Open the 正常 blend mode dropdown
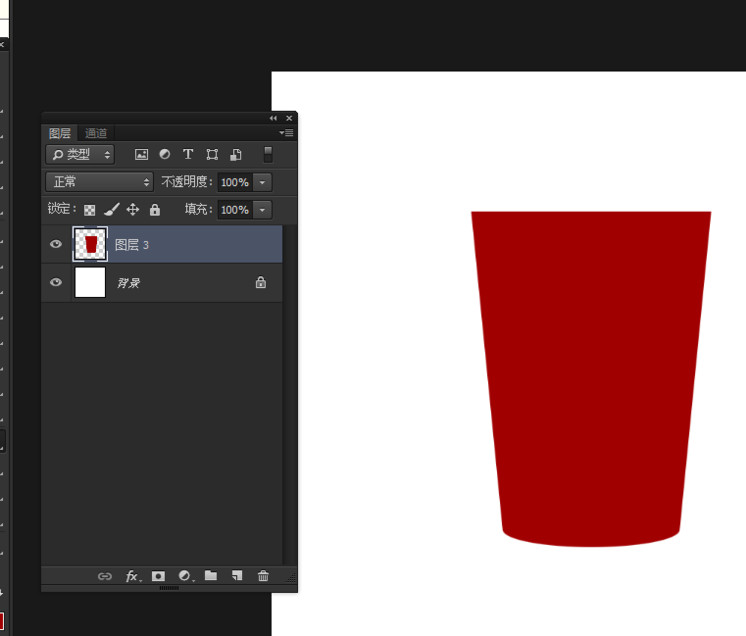The height and width of the screenshot is (636, 746). [99, 182]
